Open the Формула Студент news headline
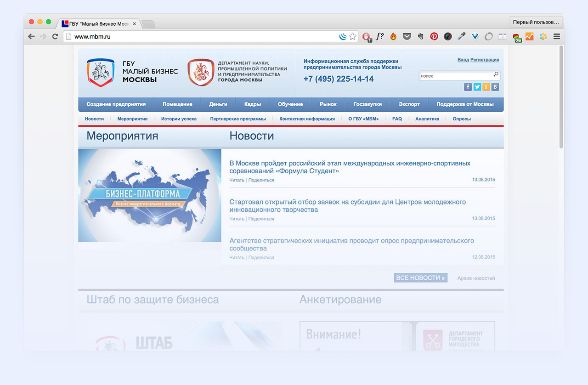This screenshot has height=385, width=588. pos(350,167)
